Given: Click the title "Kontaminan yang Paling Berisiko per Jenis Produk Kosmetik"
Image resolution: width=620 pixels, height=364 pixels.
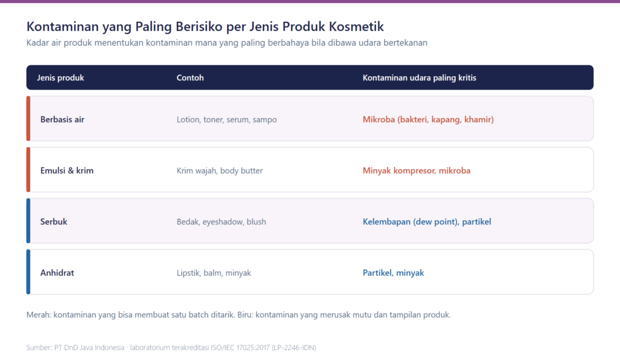Looking at the screenshot, I should point(205,27).
